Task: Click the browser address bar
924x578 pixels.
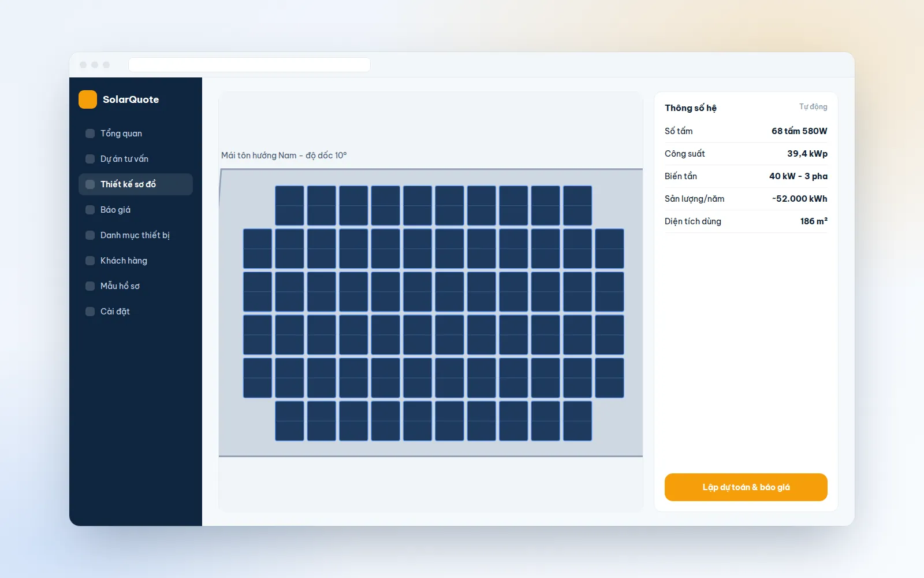Action: (249, 65)
